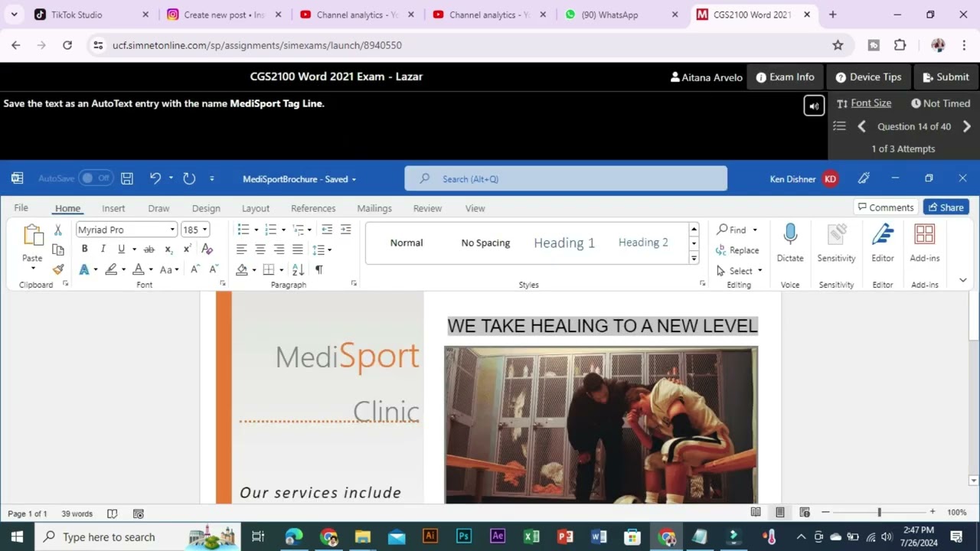Switch to the Layout tab
Viewport: 980px width, 551px height.
pos(256,208)
